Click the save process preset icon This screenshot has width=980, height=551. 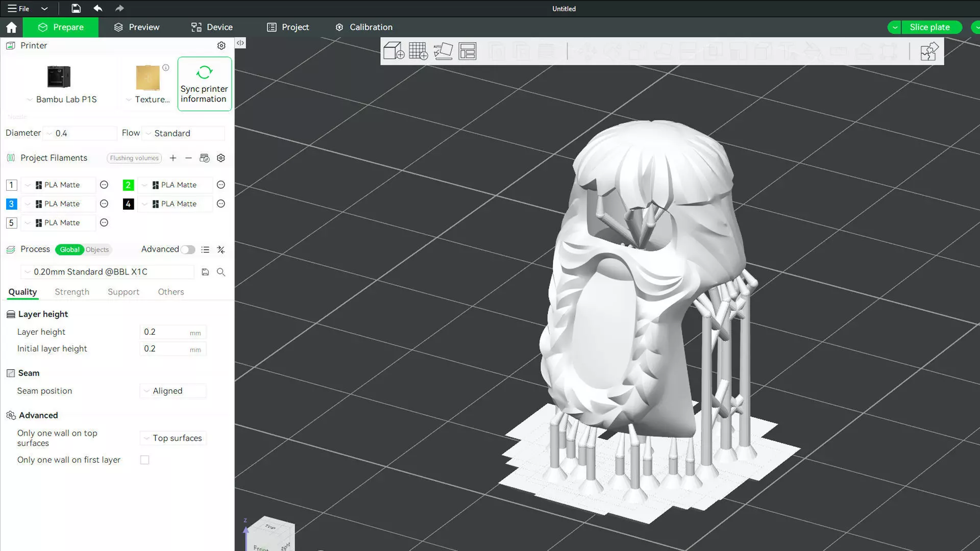pos(205,272)
